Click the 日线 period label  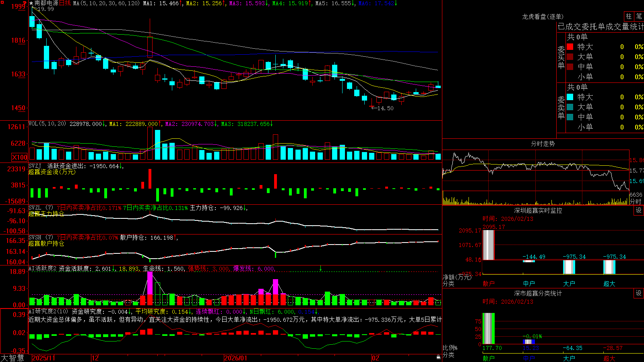click(65, 3)
